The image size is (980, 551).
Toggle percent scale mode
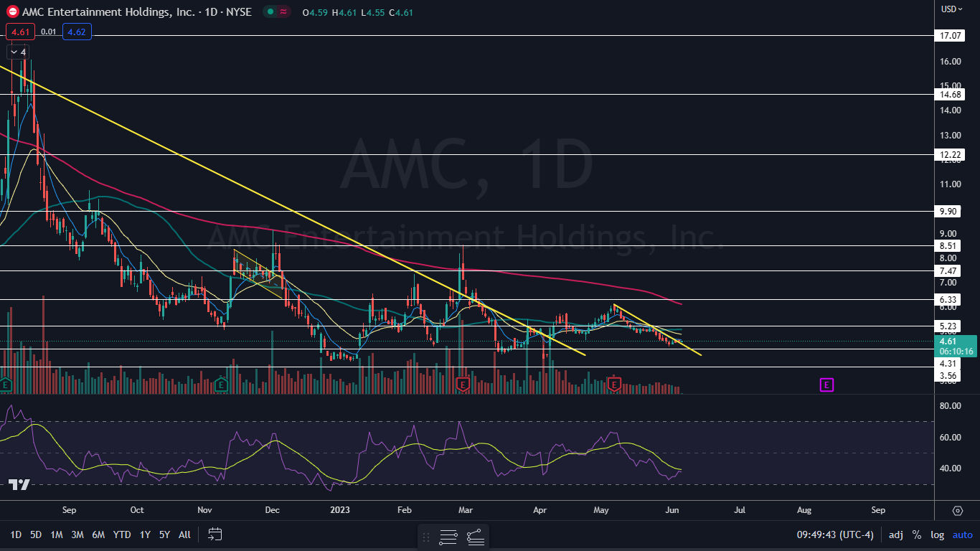917,534
